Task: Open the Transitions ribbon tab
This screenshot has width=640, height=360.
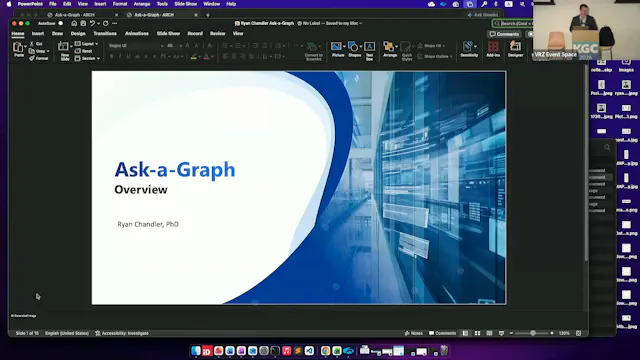Action: click(105, 33)
